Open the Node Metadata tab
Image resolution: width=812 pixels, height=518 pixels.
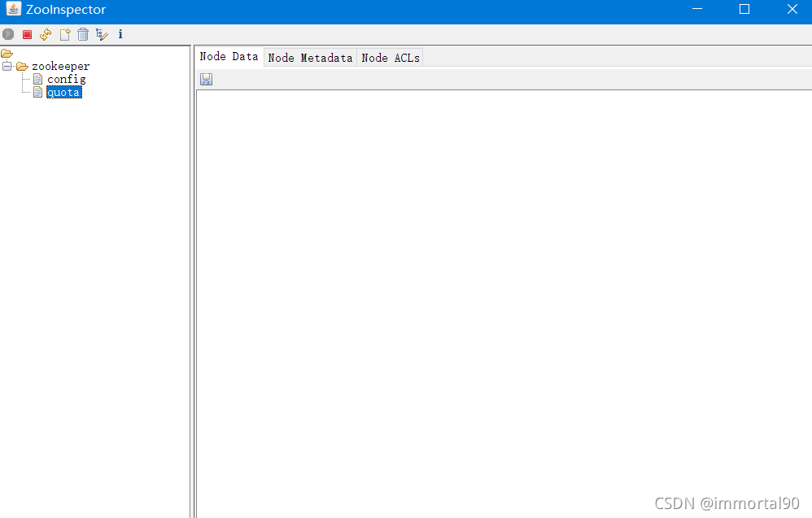pos(310,58)
